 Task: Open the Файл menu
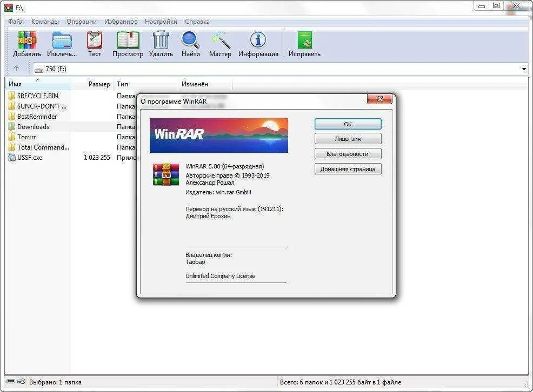pyautogui.click(x=16, y=22)
